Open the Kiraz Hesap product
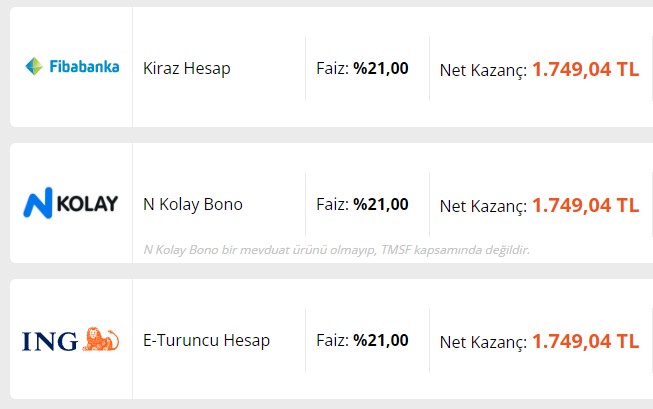This screenshot has width=653, height=409. pyautogui.click(x=187, y=68)
